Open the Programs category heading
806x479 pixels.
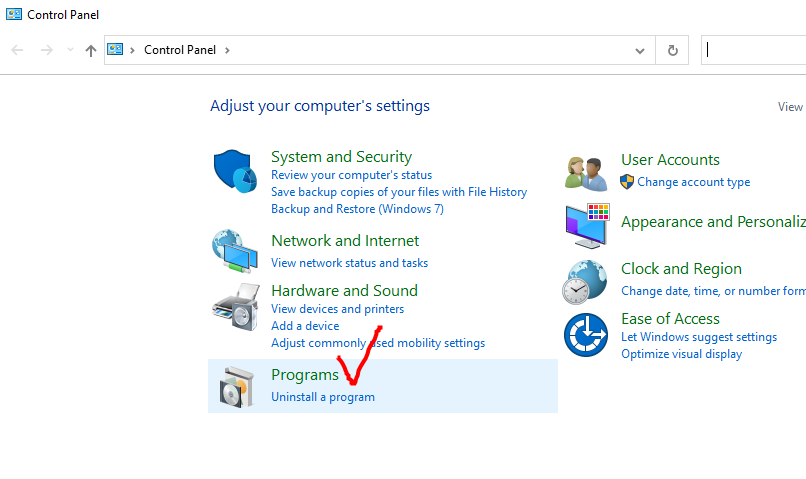(305, 375)
